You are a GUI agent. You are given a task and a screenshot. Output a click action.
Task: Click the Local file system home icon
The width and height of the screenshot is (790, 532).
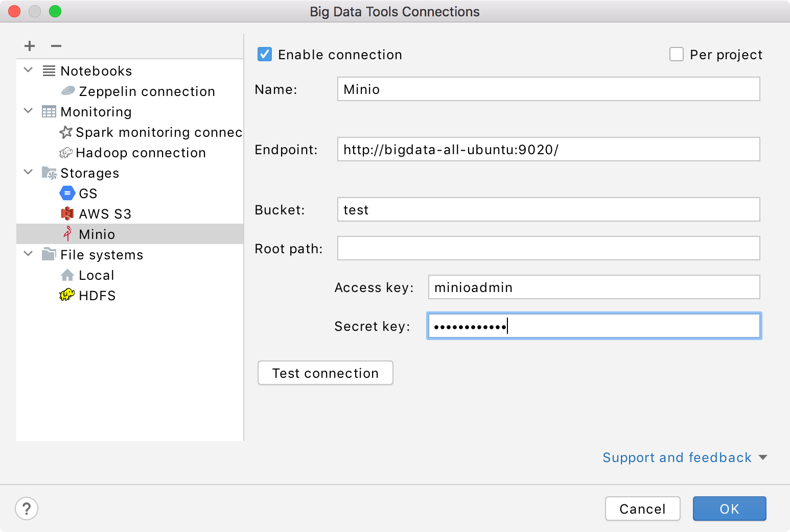[67, 275]
